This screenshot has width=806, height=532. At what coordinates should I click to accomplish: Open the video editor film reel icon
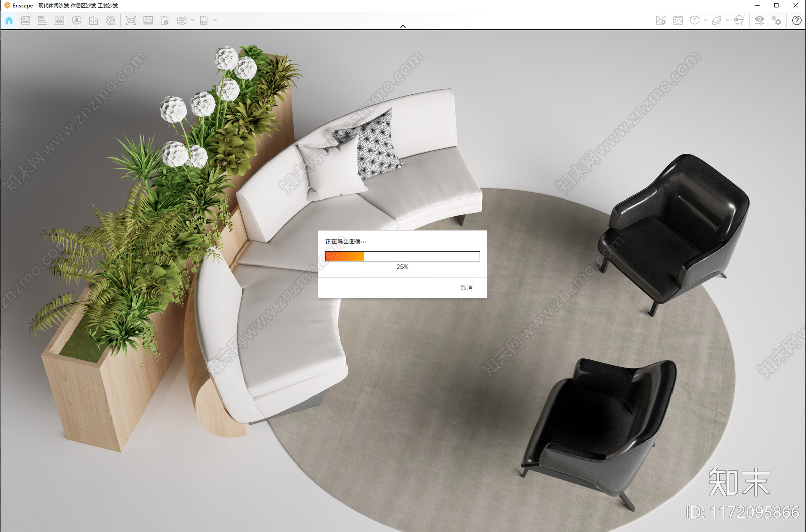click(110, 20)
